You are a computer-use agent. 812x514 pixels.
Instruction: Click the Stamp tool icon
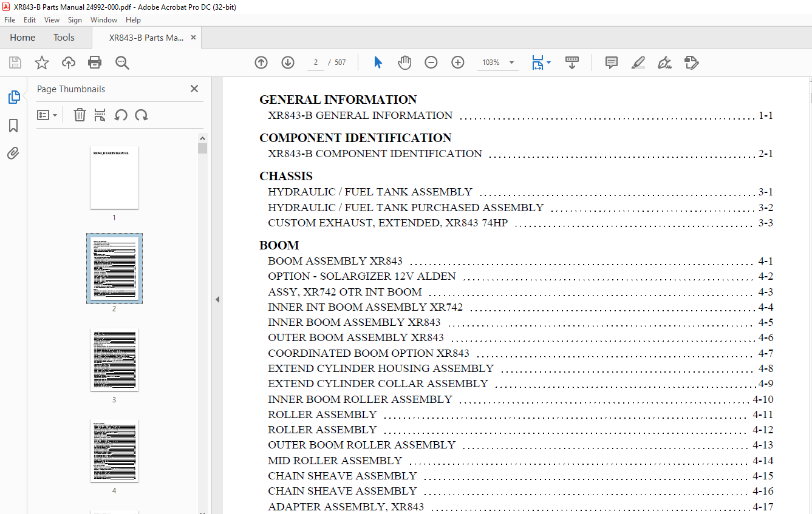tap(691, 63)
